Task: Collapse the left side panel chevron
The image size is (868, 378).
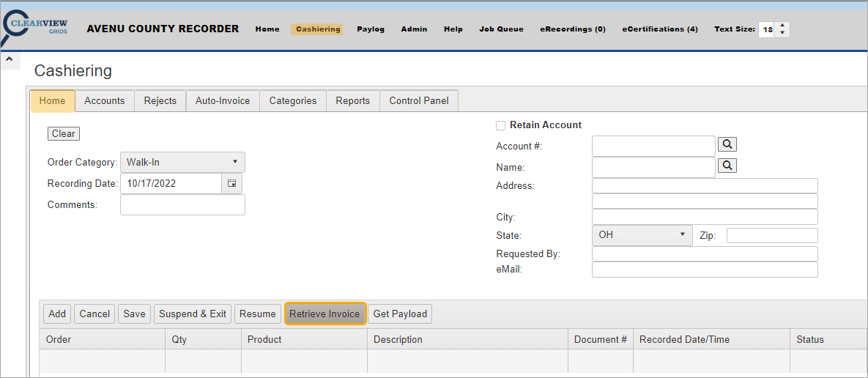Action: 10,59
